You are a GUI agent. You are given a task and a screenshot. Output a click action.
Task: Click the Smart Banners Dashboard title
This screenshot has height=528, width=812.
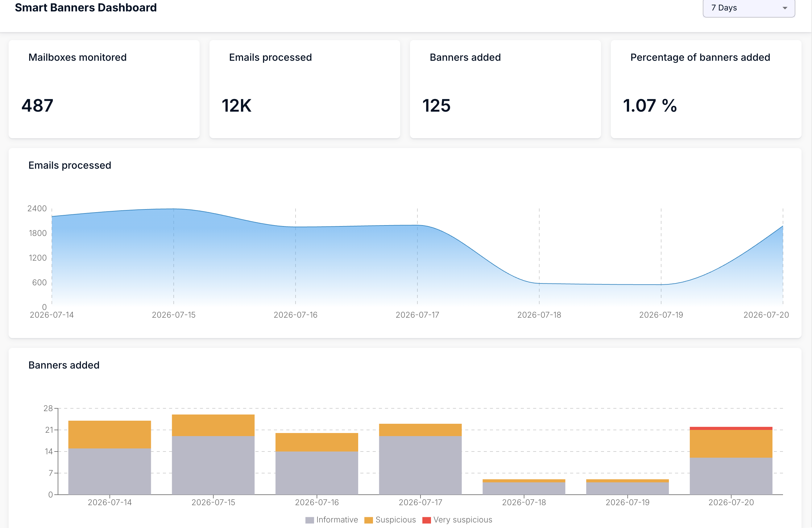coord(86,7)
